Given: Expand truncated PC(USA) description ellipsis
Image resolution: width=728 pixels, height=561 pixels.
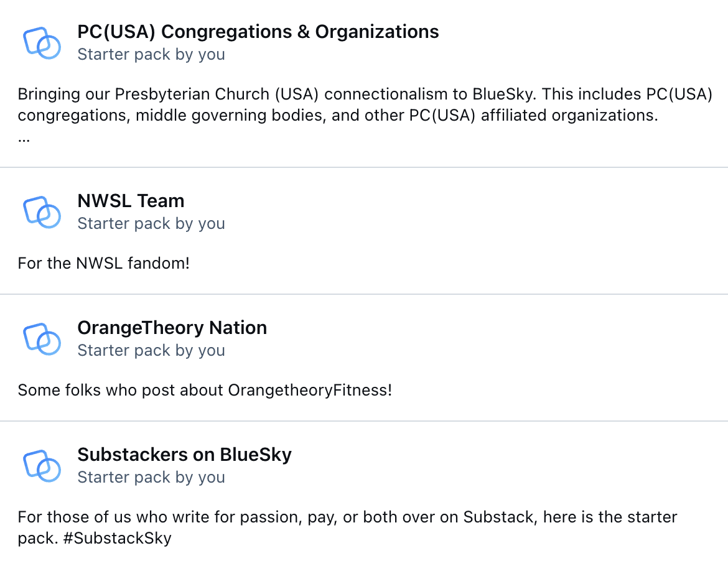Looking at the screenshot, I should [x=24, y=139].
